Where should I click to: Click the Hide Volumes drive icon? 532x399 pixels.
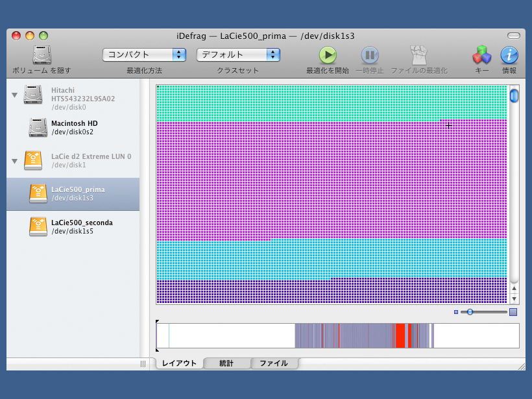(42, 54)
